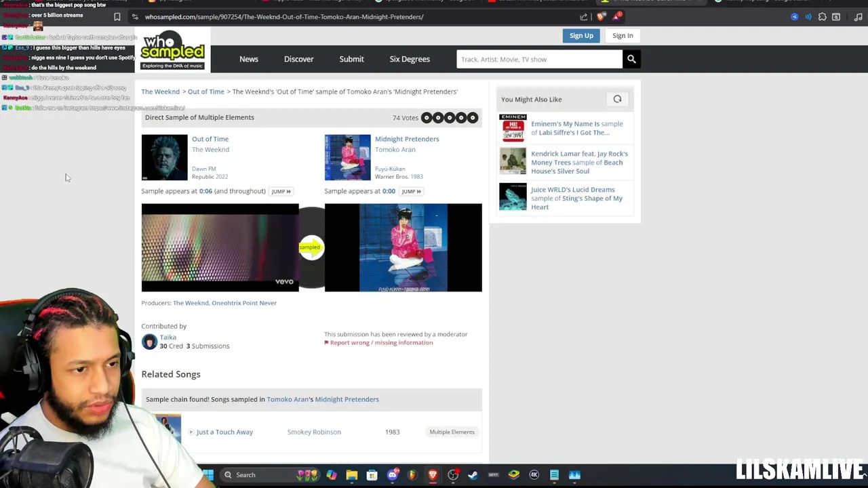Refresh the You Might Also Like list
The width and height of the screenshot is (868, 488).
pos(617,99)
